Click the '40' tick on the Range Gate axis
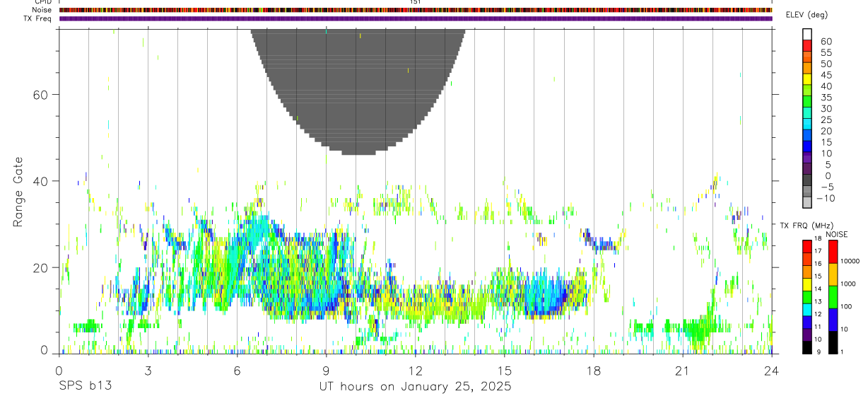 pos(42,181)
